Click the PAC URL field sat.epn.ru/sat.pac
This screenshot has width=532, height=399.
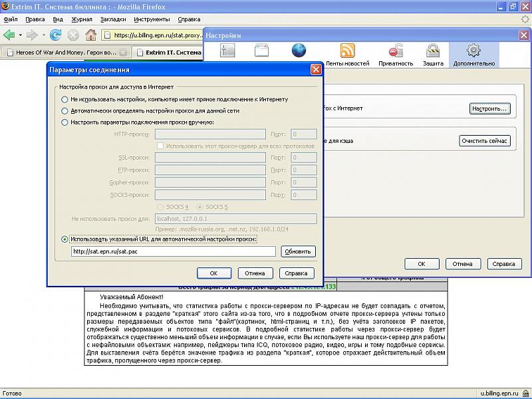click(x=174, y=251)
